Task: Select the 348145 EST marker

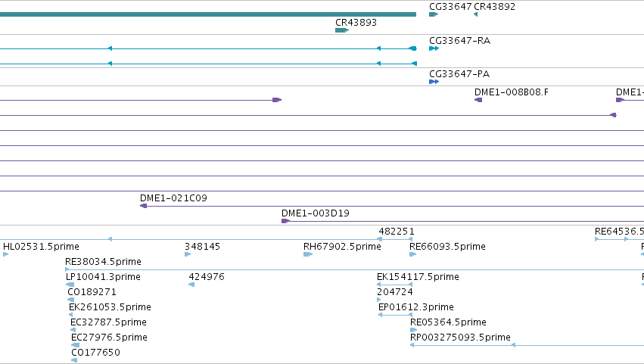Action: coord(188,254)
